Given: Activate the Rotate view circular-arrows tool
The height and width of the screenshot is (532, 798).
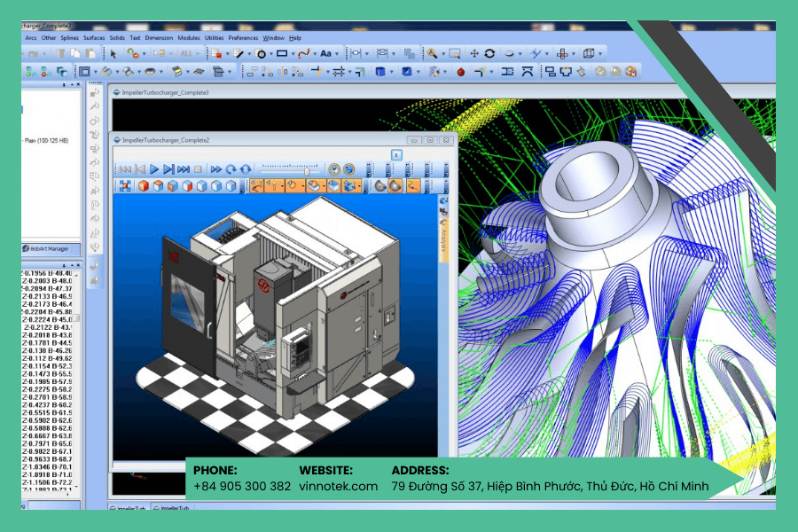Looking at the screenshot, I should [489, 53].
